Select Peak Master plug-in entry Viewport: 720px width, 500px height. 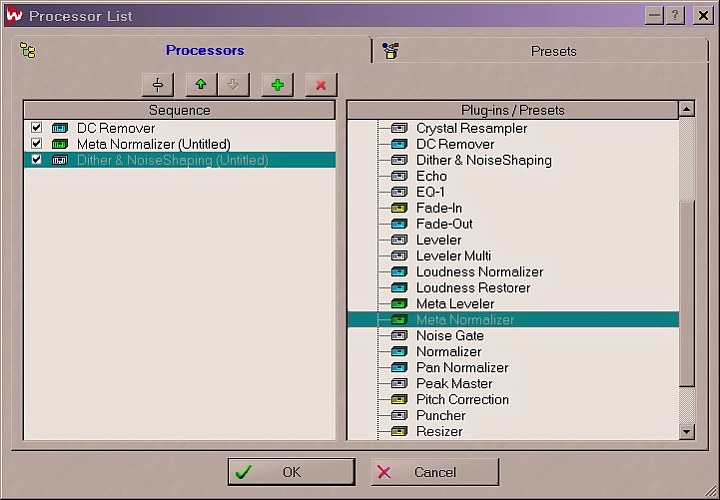coord(454,383)
